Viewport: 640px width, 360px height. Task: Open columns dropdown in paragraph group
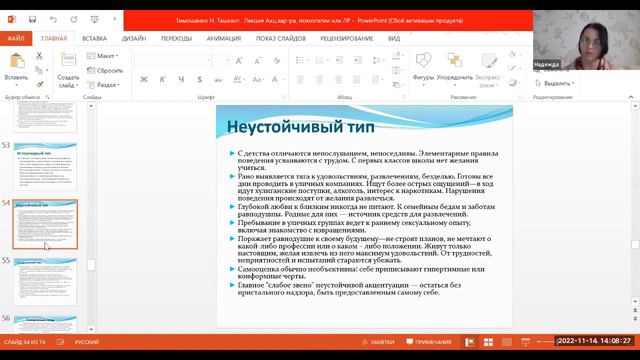point(377,80)
